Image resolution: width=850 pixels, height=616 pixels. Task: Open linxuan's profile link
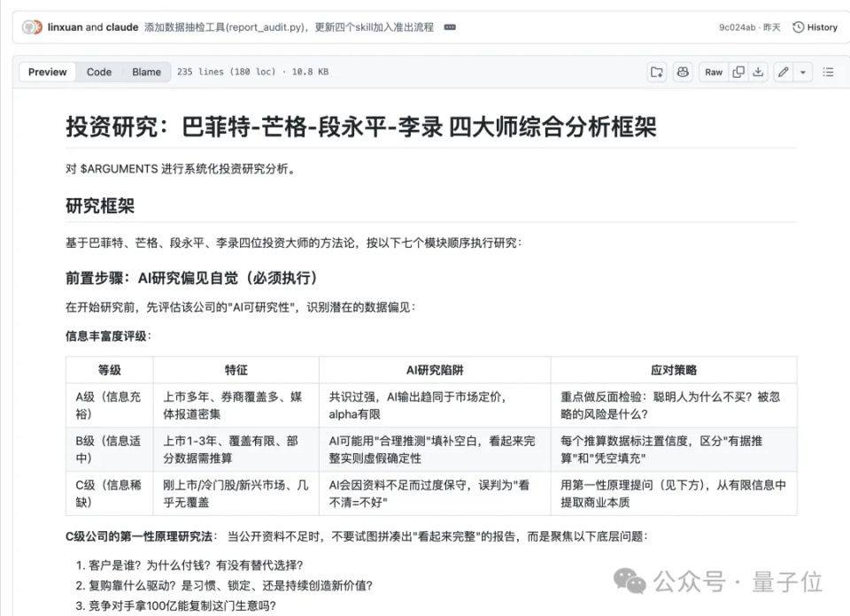point(65,27)
